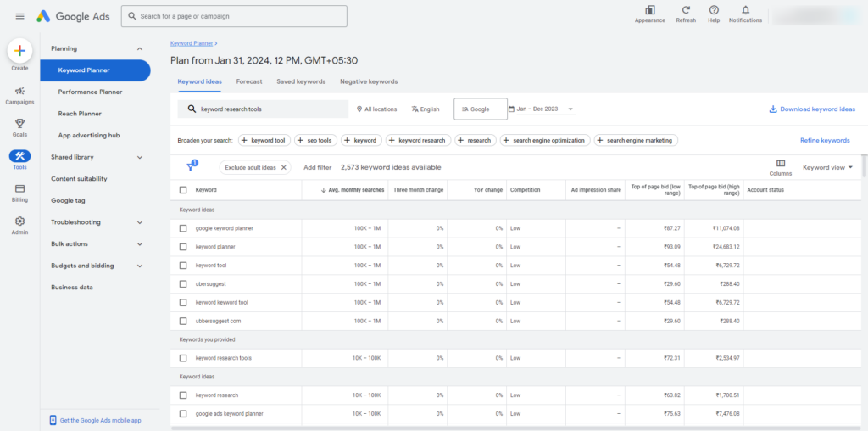The image size is (868, 431).
Task: Add 'research' chip to broaden search
Action: [476, 140]
